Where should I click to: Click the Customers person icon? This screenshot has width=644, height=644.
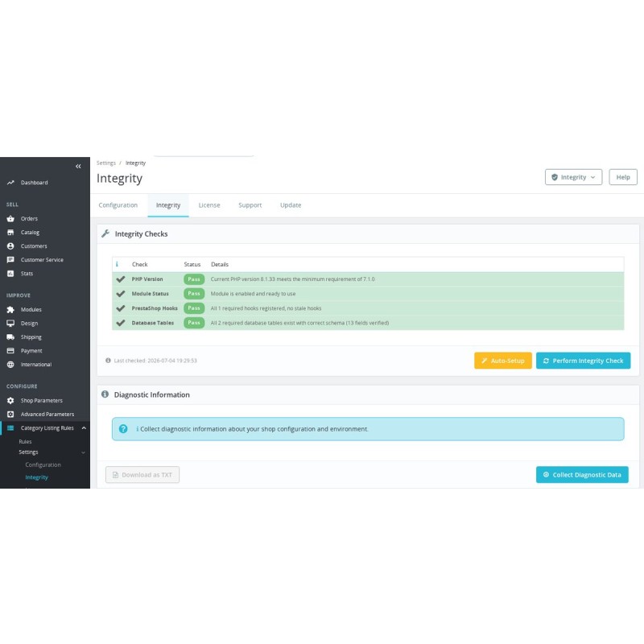click(10, 246)
